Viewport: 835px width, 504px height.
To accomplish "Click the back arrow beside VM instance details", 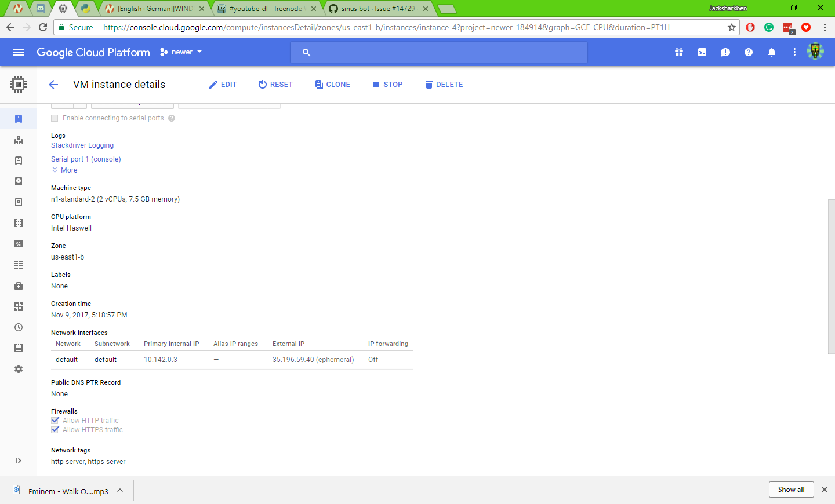I will coord(53,85).
